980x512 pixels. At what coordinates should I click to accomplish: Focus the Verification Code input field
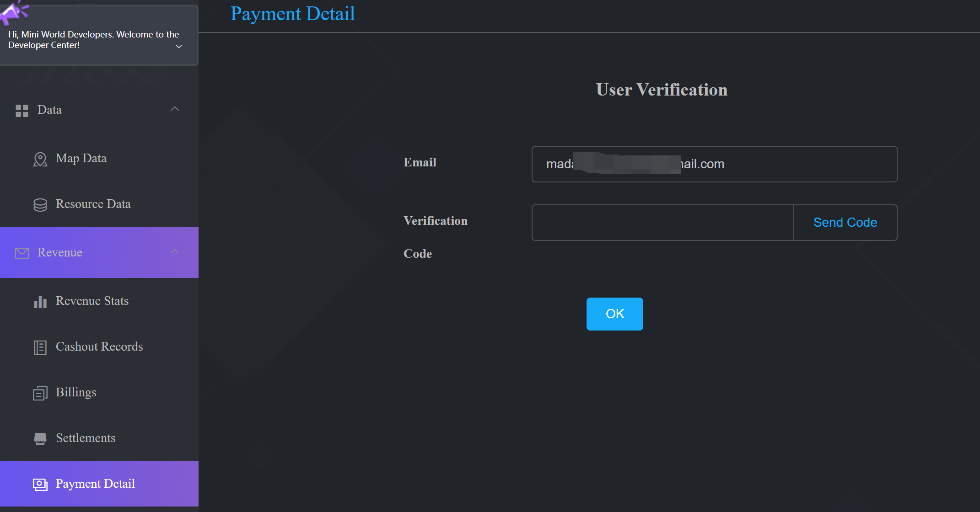662,223
